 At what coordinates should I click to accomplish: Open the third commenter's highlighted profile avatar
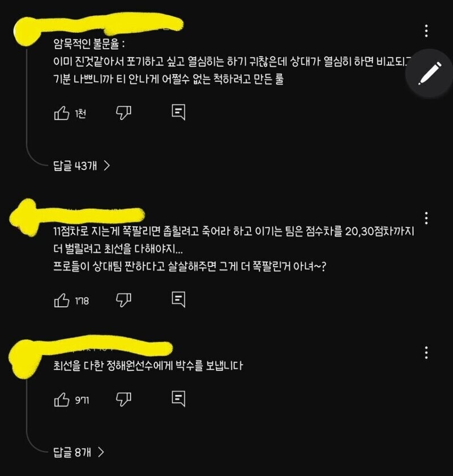[x=24, y=360]
